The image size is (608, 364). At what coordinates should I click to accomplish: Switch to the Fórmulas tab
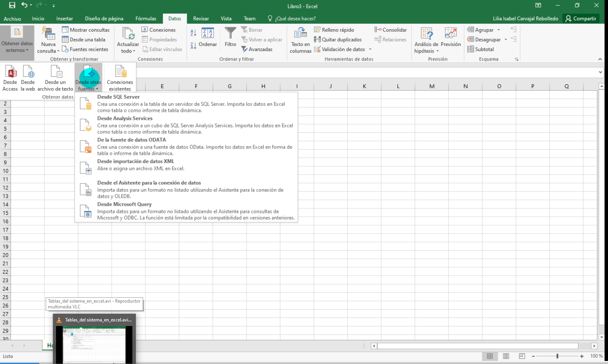click(146, 18)
